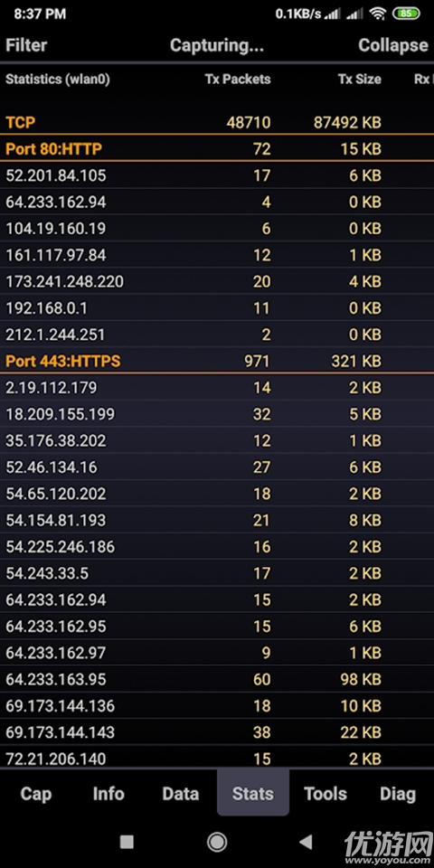Select the 64.233.163.95 entry
This screenshot has width=434, height=868.
click(217, 679)
